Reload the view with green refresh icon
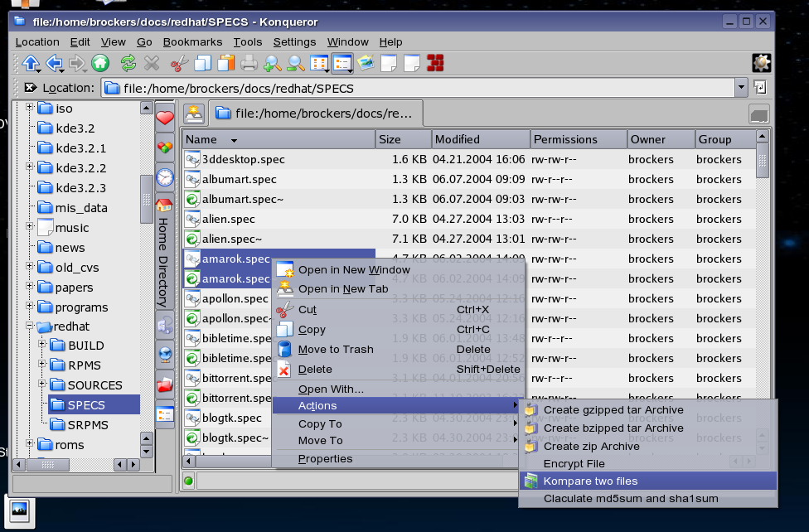 tap(128, 64)
